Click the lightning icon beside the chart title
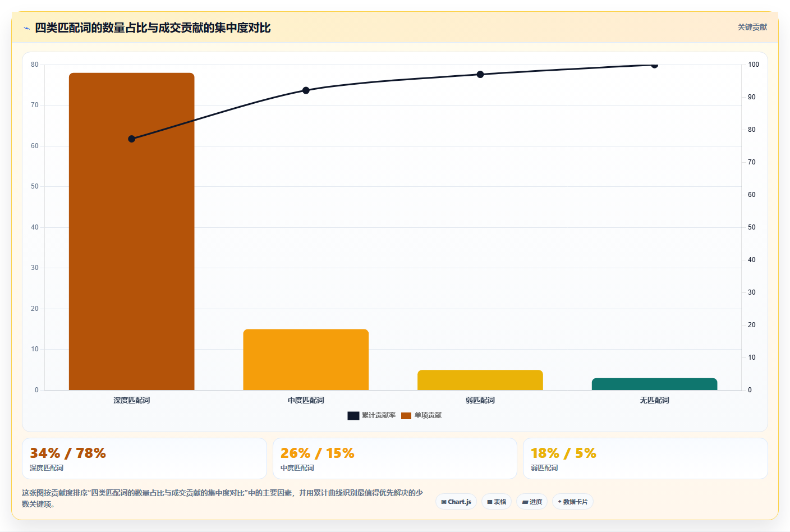The height and width of the screenshot is (532, 790). (26, 28)
